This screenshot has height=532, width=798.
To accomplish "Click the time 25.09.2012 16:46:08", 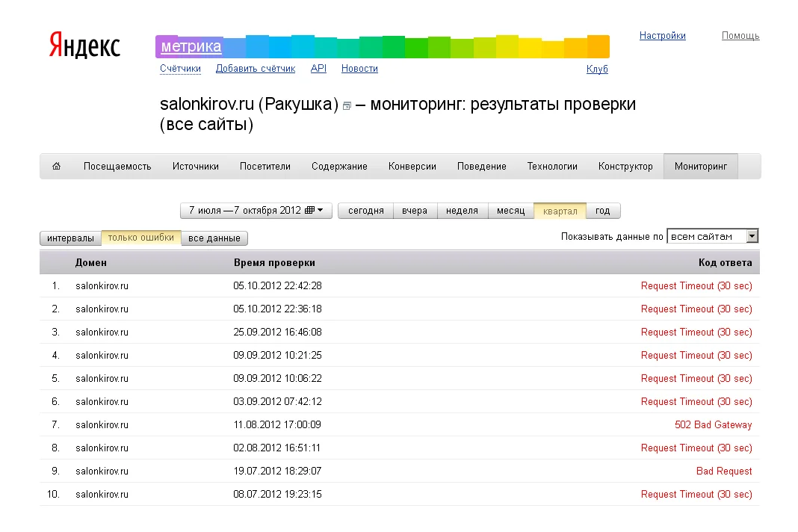I will point(277,332).
